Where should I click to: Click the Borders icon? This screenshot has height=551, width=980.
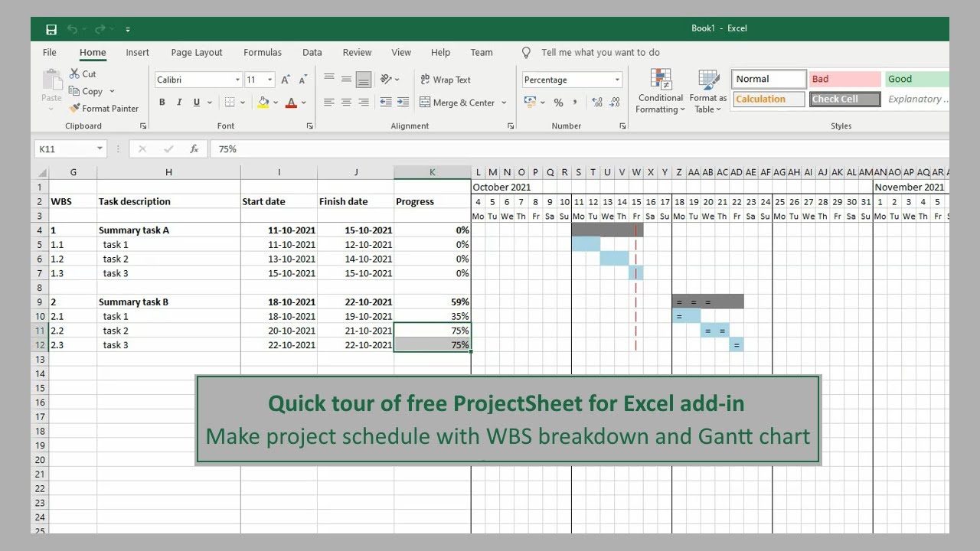point(230,103)
